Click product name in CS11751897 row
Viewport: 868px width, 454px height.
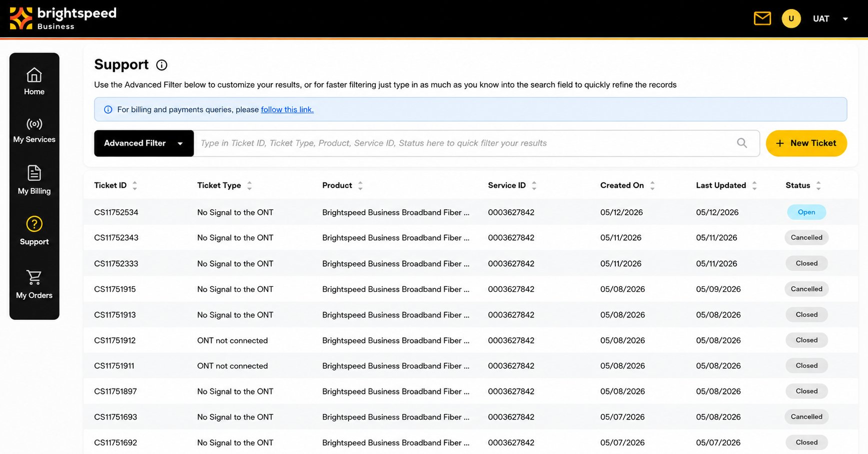[x=396, y=391]
